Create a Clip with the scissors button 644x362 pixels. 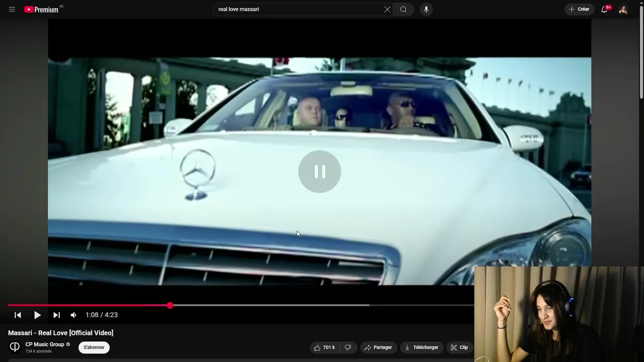point(459,347)
